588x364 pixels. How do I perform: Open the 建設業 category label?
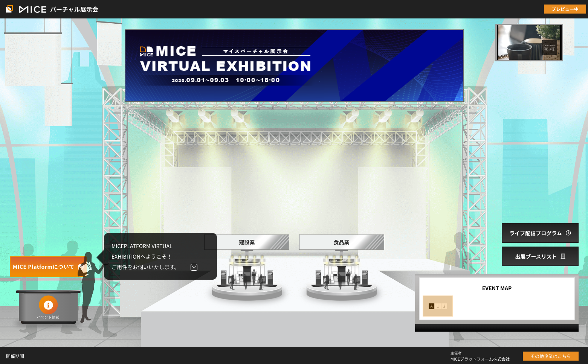click(247, 242)
